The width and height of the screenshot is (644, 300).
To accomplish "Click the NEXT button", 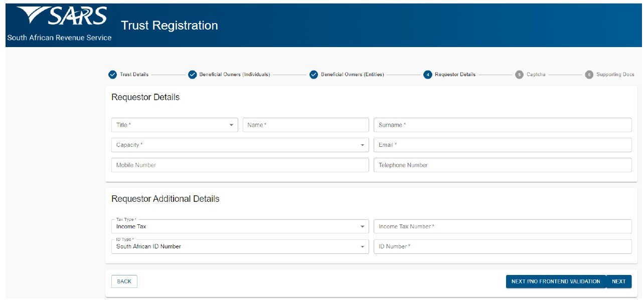I will pyautogui.click(x=618, y=281).
